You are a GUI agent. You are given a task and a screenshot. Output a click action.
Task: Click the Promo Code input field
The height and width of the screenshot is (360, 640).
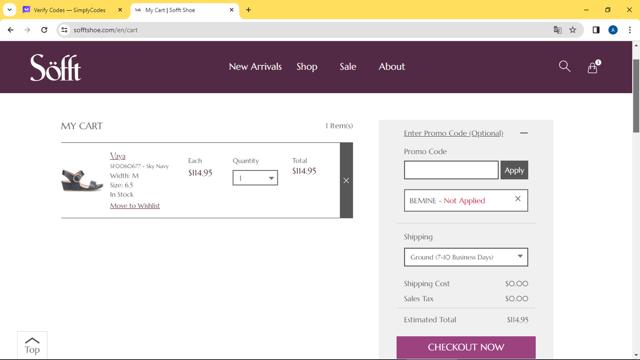451,170
